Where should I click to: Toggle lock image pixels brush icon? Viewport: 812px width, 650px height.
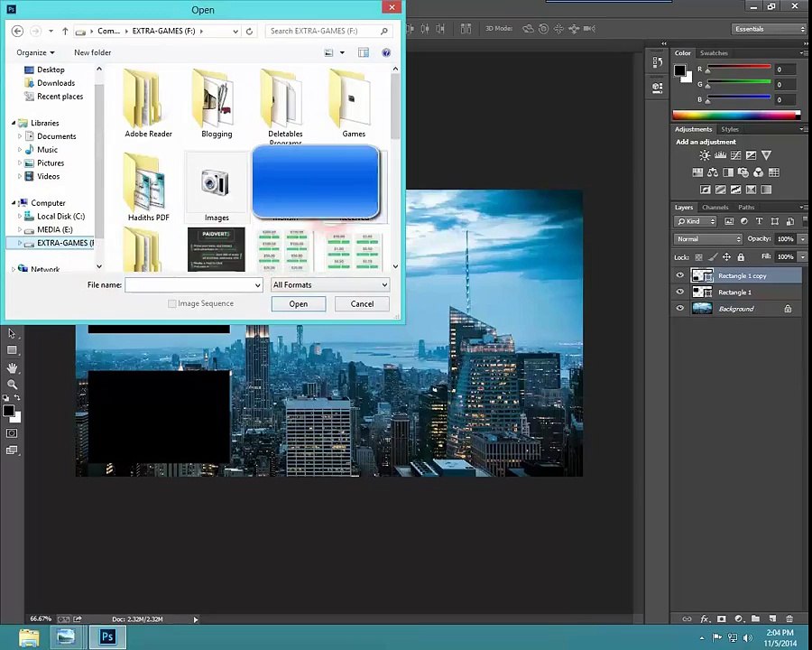tap(713, 256)
